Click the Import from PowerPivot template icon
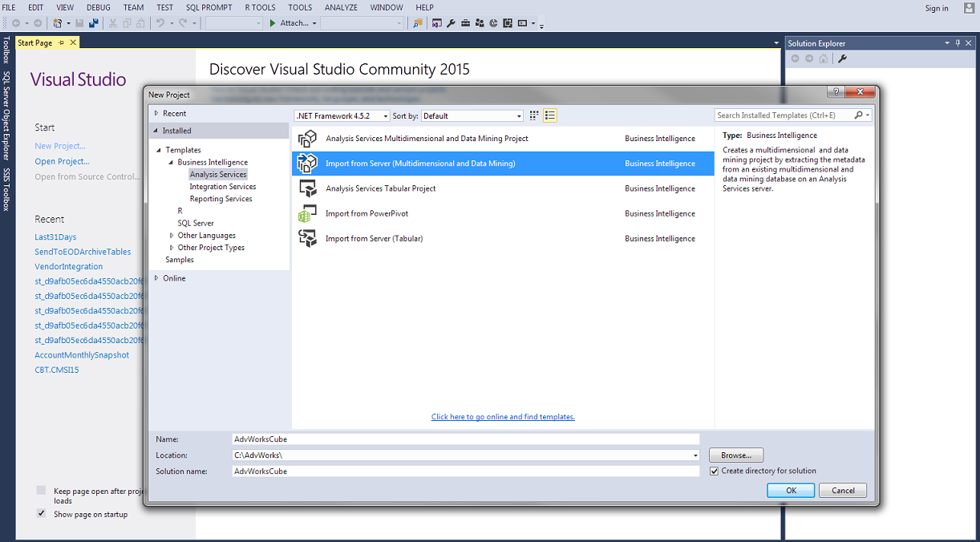The image size is (980, 542). (x=307, y=214)
